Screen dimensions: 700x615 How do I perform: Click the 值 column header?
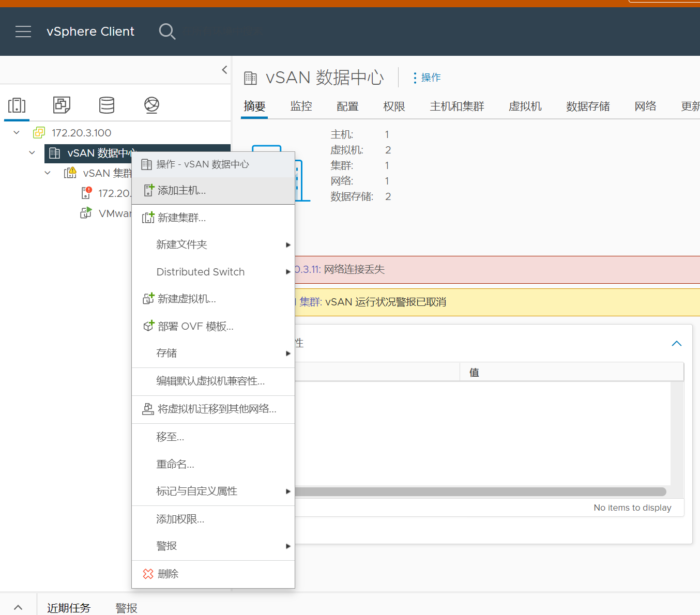572,372
